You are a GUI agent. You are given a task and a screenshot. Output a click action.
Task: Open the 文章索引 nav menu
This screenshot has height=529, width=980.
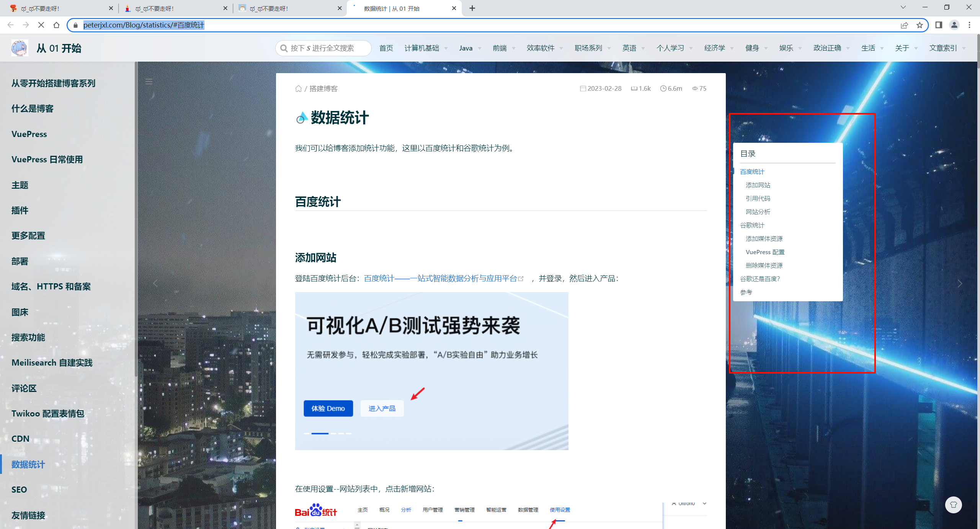coord(947,48)
